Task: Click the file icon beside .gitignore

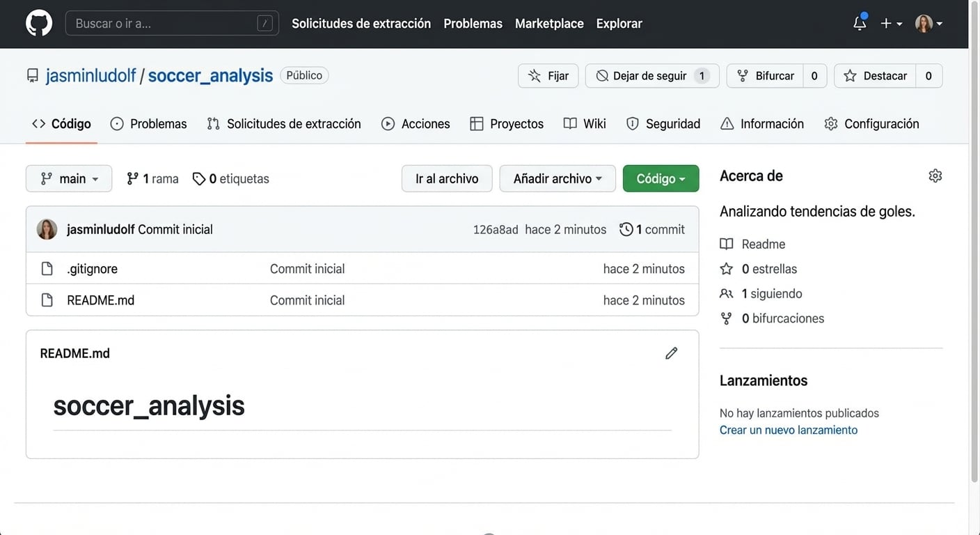Action: pos(47,269)
